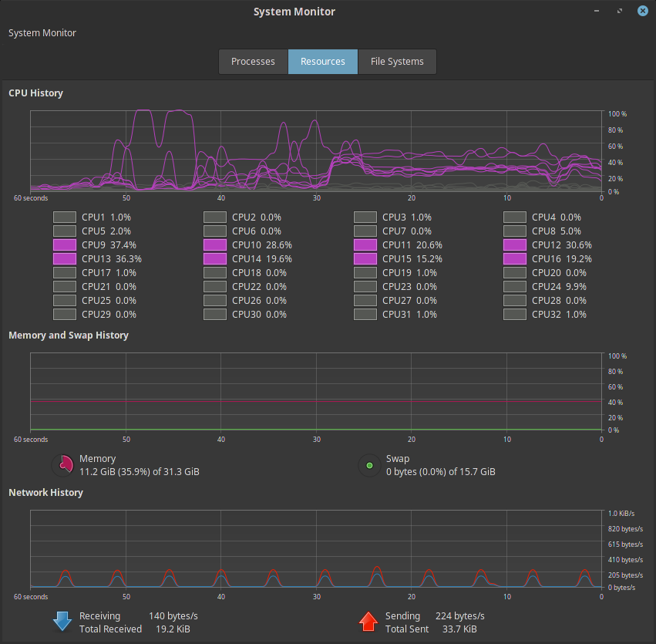Screen dimensions: 656x644
Task: Select the Resources tab
Action: click(x=322, y=61)
